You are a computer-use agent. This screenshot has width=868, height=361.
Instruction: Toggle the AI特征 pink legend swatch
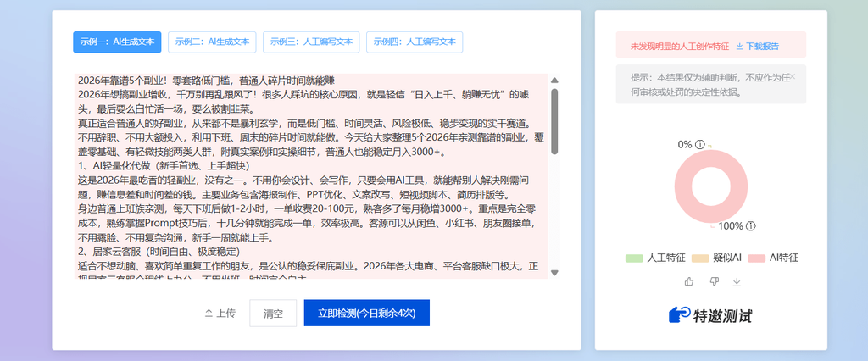(756, 258)
